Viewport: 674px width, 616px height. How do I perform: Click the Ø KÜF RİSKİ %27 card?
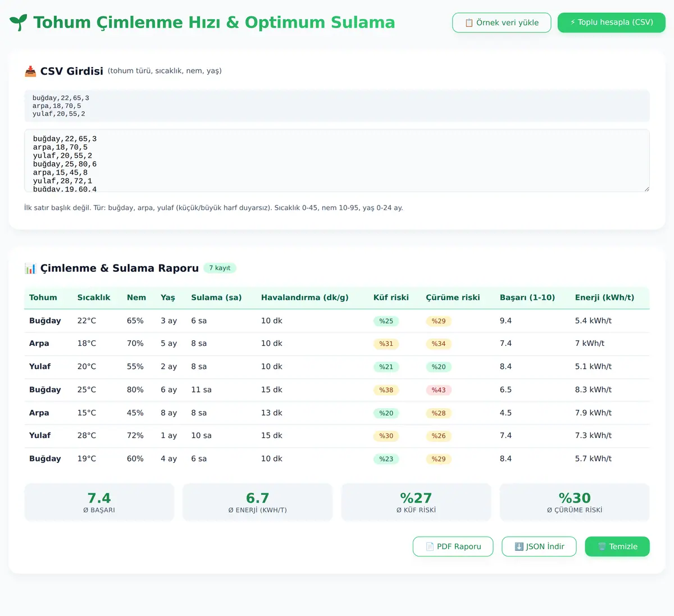(416, 502)
